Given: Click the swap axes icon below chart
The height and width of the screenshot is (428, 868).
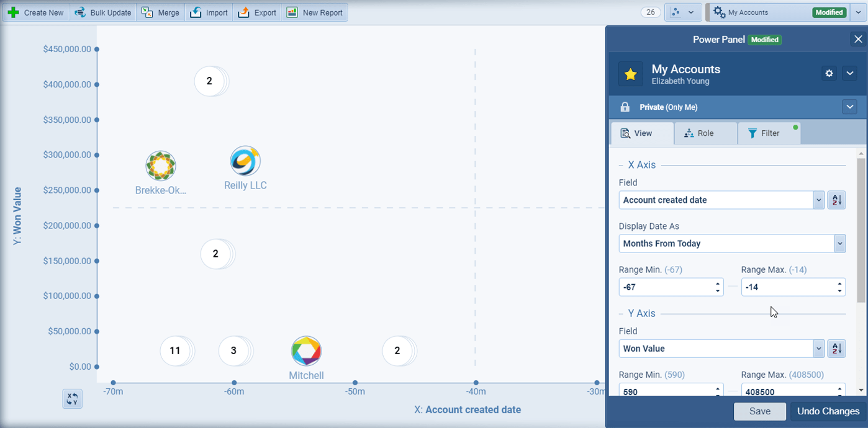Looking at the screenshot, I should 73,399.
